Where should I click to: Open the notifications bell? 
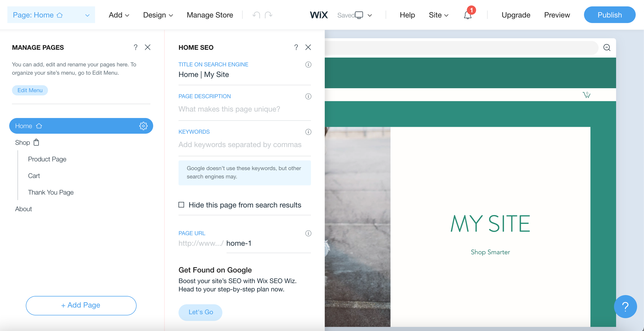(x=467, y=15)
